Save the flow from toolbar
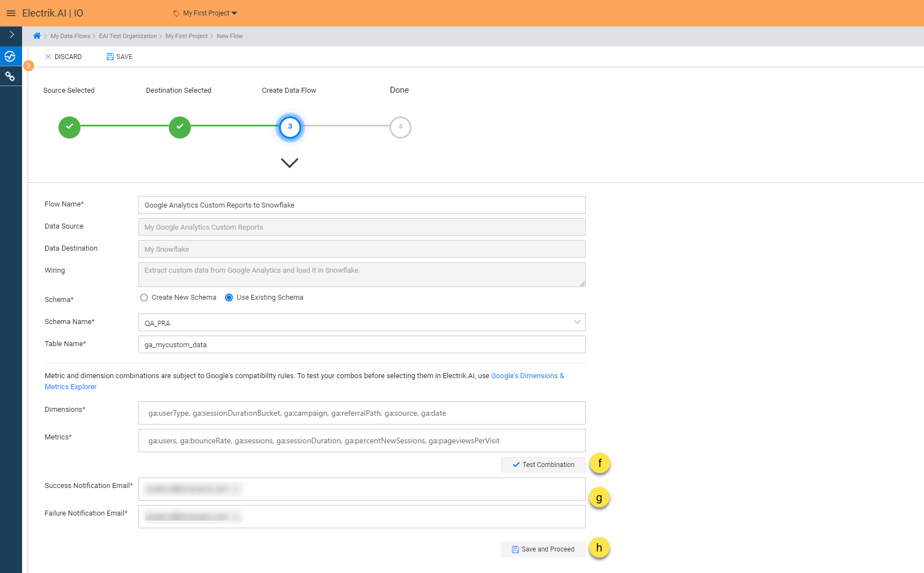Screen dimensions: 924x573 (119, 57)
